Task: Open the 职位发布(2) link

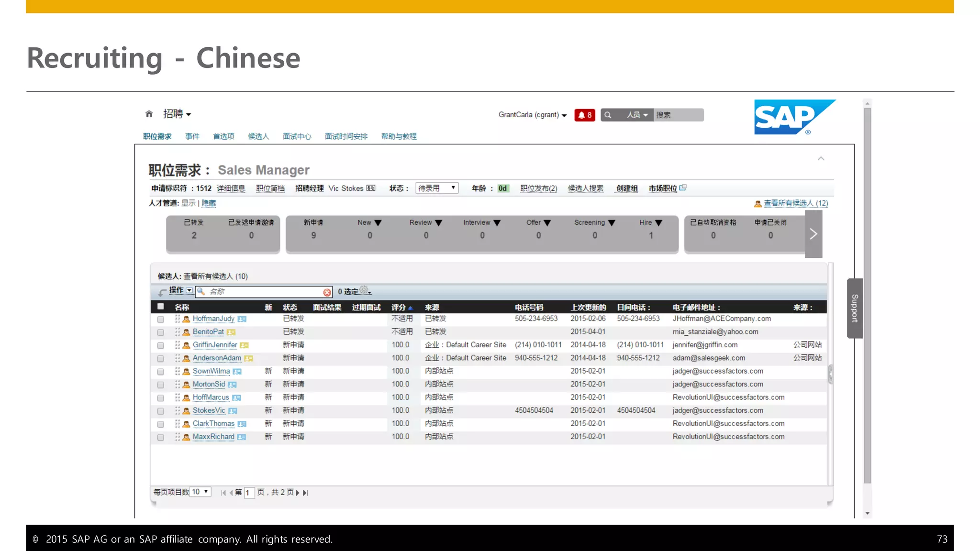Action: pyautogui.click(x=539, y=188)
